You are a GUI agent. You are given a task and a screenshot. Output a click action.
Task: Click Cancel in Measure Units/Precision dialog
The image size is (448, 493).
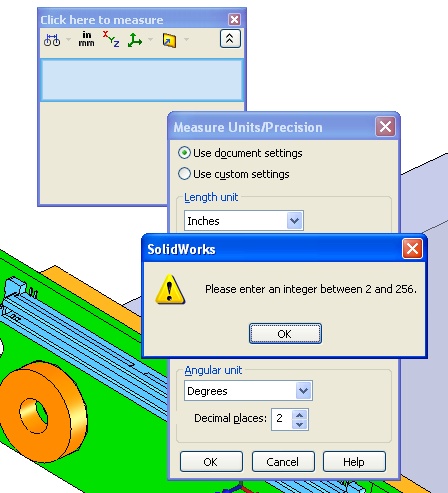click(283, 462)
